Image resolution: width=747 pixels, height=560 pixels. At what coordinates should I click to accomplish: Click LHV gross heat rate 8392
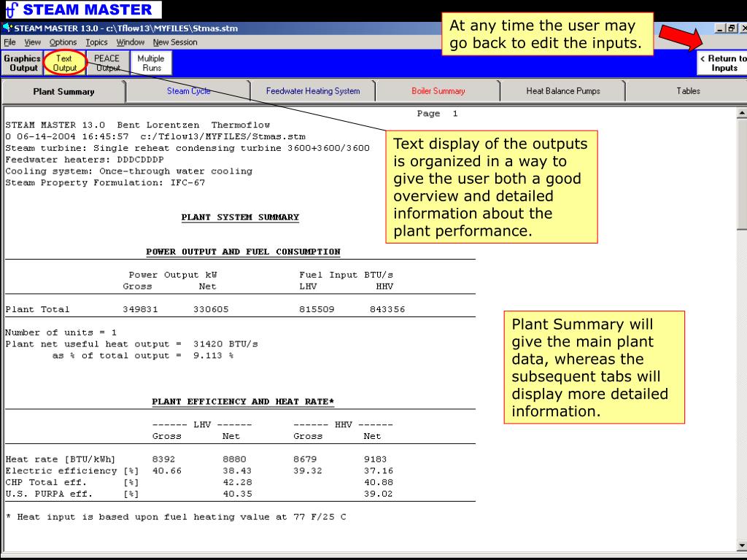tap(163, 459)
